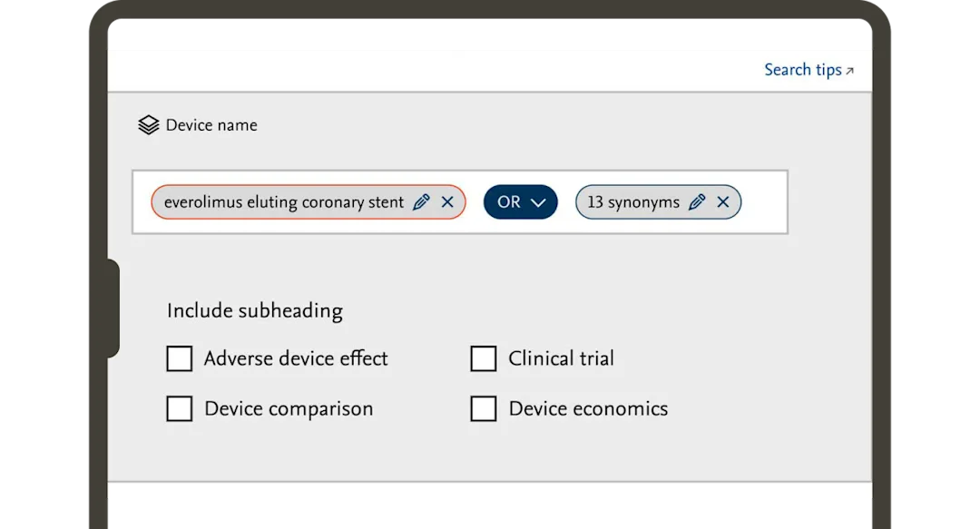Expand the chevron on the OR connector

point(537,201)
